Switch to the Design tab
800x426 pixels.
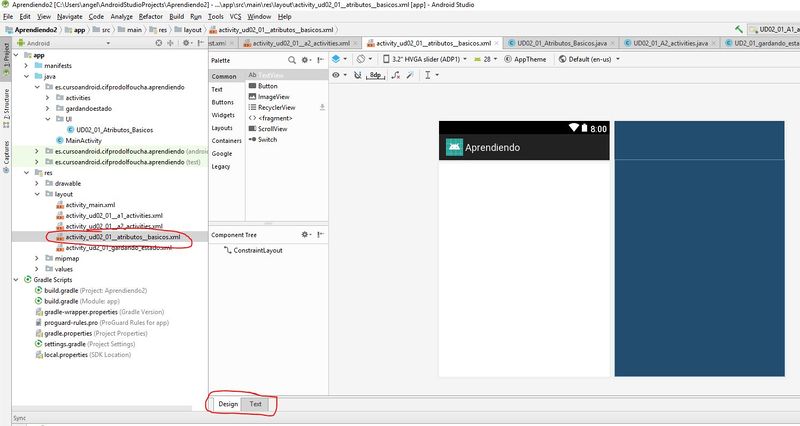[228, 404]
